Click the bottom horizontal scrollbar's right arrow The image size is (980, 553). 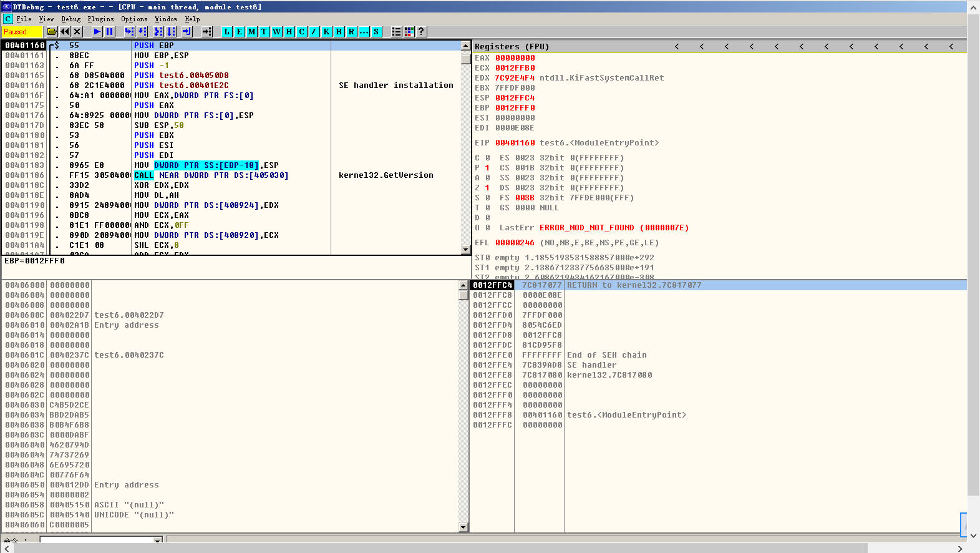click(x=960, y=548)
